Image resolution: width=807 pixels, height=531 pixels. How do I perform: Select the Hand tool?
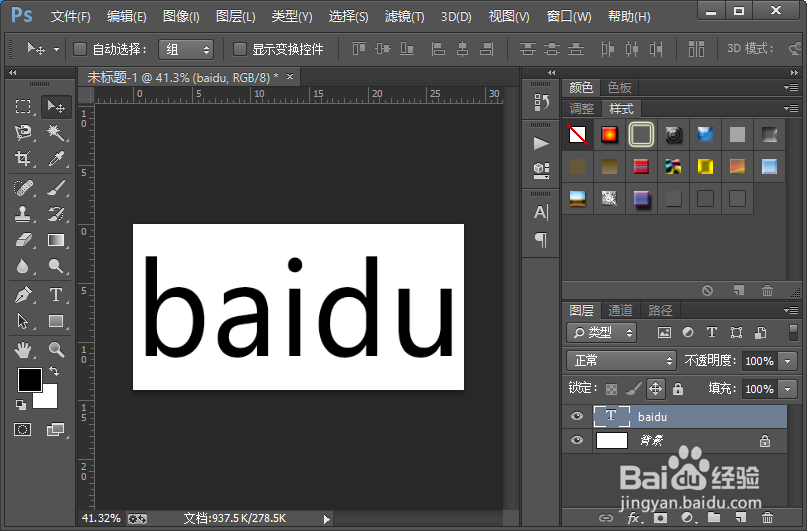click(x=23, y=350)
